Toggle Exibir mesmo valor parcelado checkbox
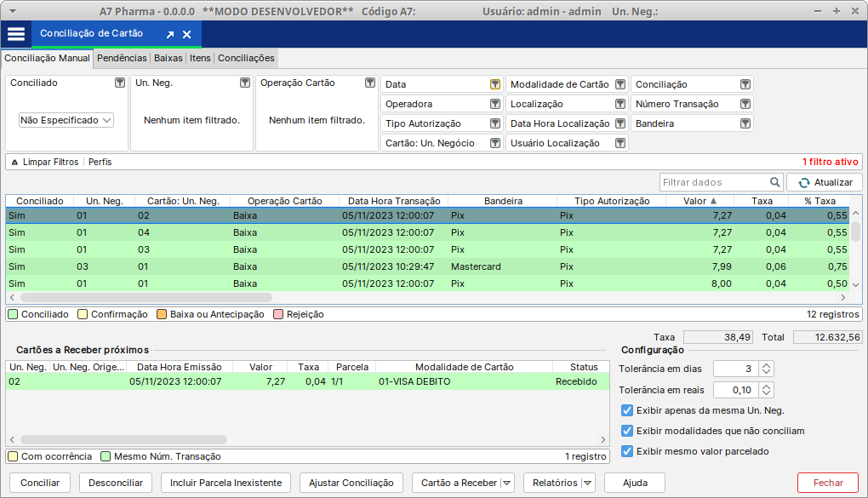868x498 pixels. point(628,451)
